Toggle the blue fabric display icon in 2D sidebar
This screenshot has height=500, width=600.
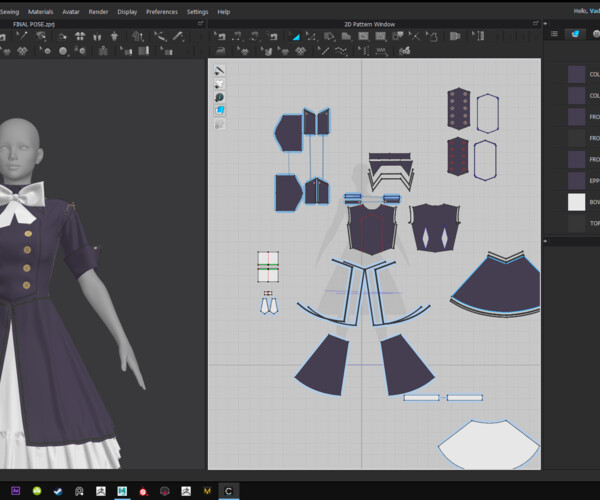[x=219, y=111]
